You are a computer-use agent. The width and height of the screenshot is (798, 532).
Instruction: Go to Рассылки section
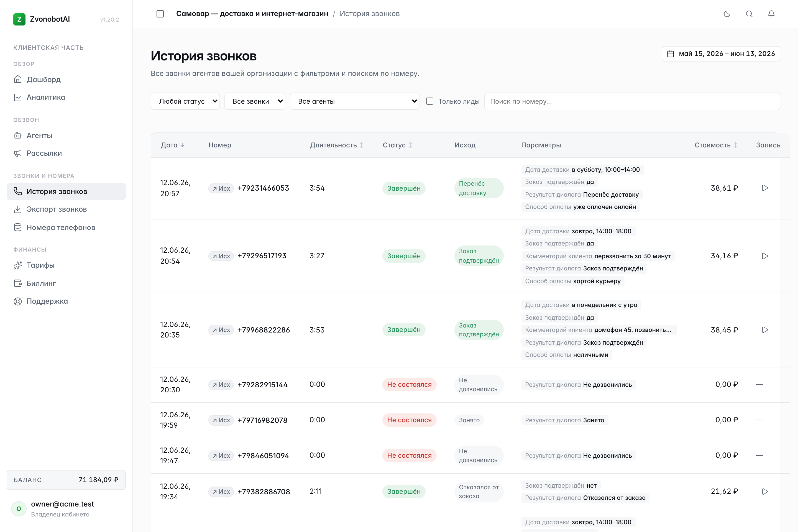tap(66, 153)
